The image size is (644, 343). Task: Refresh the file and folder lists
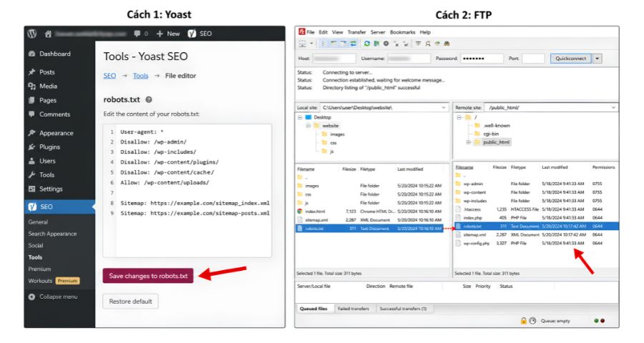pyautogui.click(x=367, y=44)
